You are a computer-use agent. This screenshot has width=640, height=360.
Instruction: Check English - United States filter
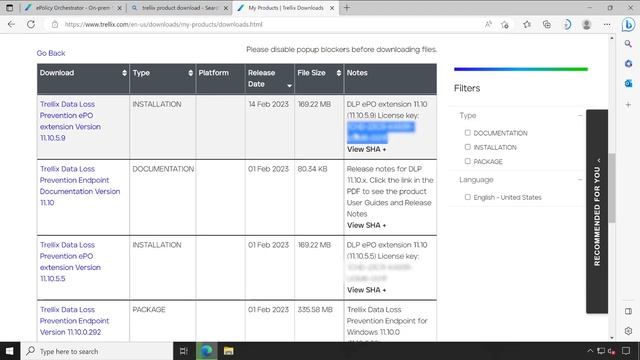(468, 197)
